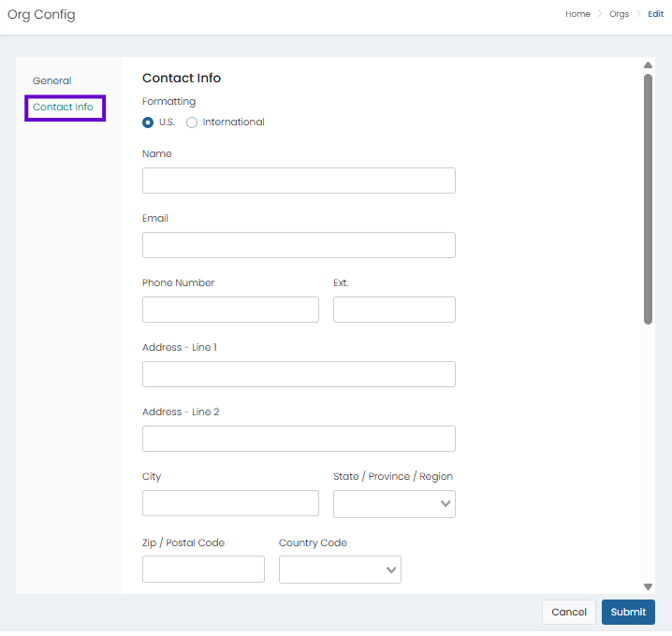Viewport: 672px width, 636px height.
Task: Open the Country Code dropdown
Action: [x=340, y=570]
